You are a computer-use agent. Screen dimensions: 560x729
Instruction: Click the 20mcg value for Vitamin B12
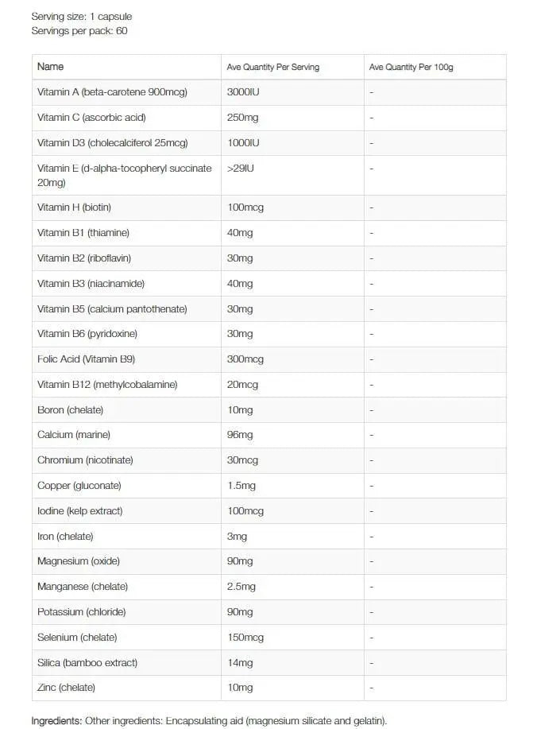242,385
